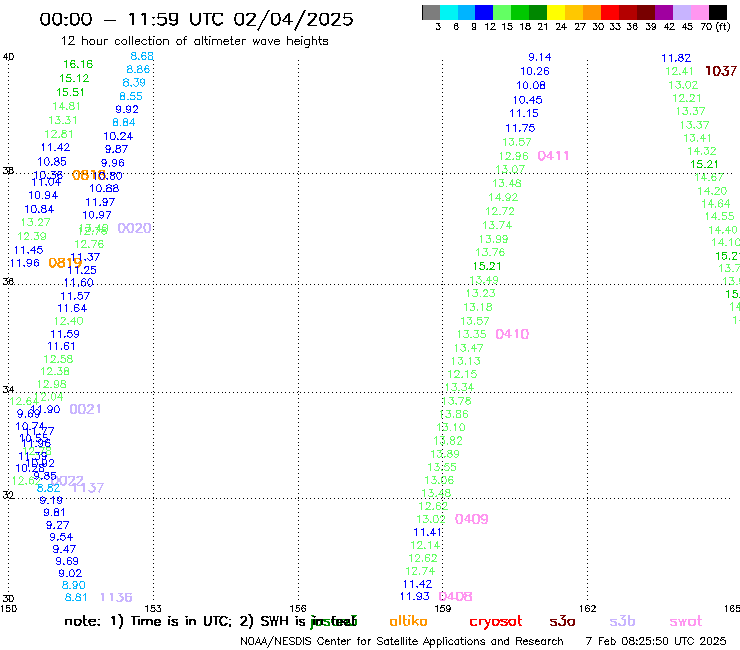Click the cyan 6 ft legend swatch
Viewport: 740px width, 650px height.
coord(449,12)
